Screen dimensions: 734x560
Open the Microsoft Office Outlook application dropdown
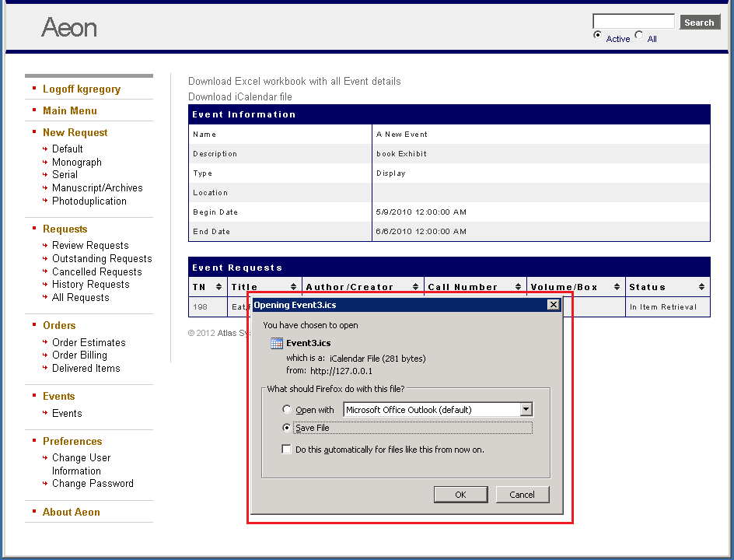526,409
